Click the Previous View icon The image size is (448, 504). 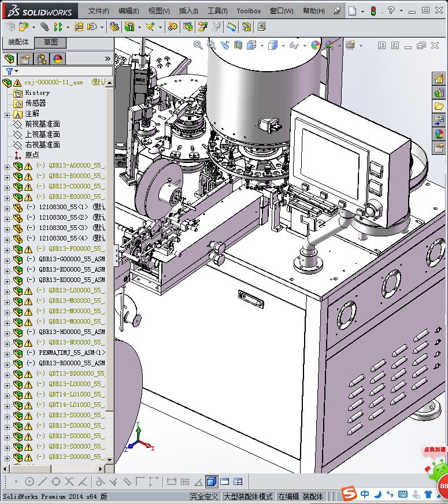pyautogui.click(x=225, y=45)
